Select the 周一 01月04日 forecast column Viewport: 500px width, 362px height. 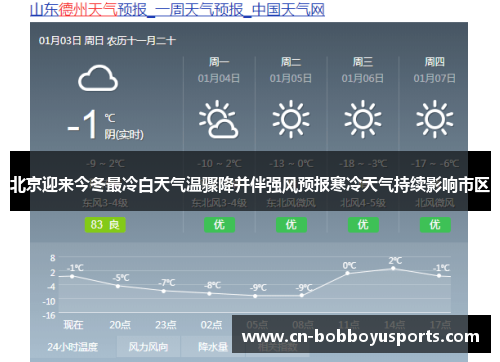point(219,145)
